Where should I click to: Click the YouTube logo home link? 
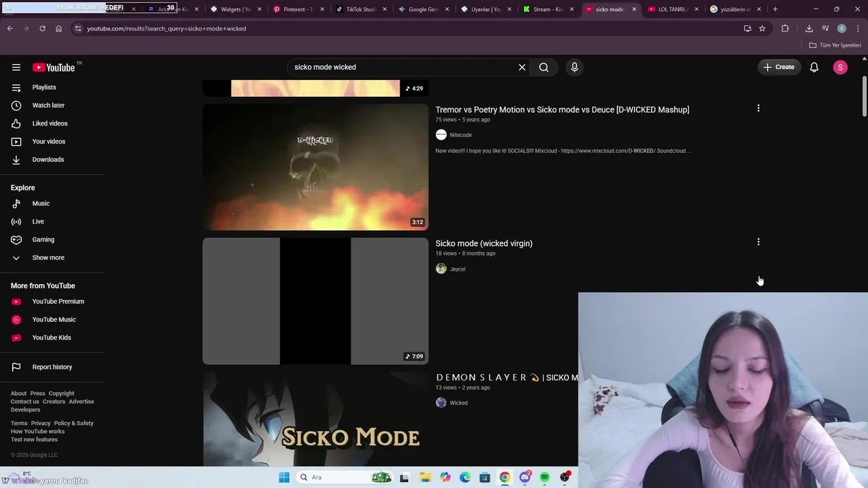coord(54,67)
